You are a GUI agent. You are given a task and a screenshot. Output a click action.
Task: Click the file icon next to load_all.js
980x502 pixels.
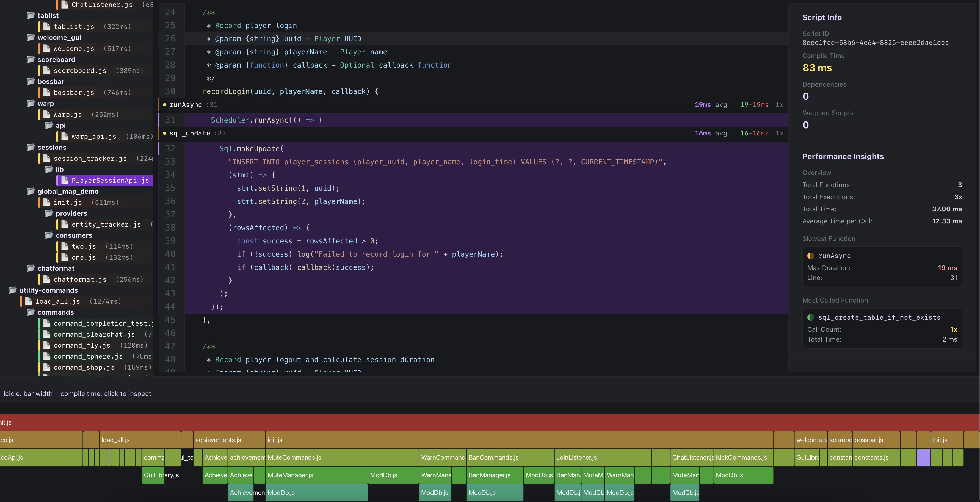pos(29,301)
